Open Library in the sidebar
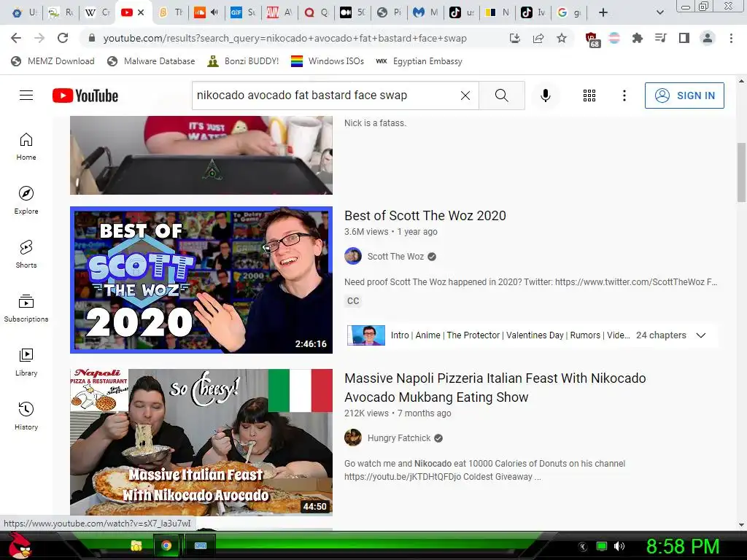The width and height of the screenshot is (747, 560). tap(26, 362)
